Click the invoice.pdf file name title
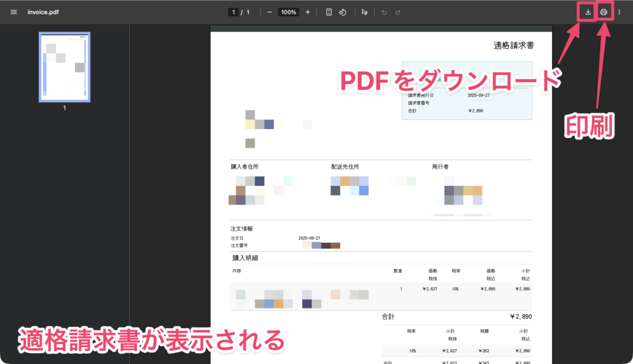This screenshot has width=633, height=364. (x=43, y=12)
